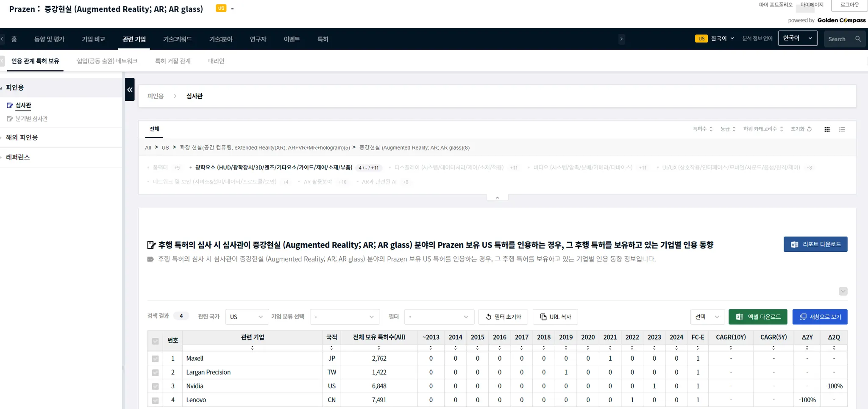
Task: Click the US breadcrumb link
Action: coord(165,147)
